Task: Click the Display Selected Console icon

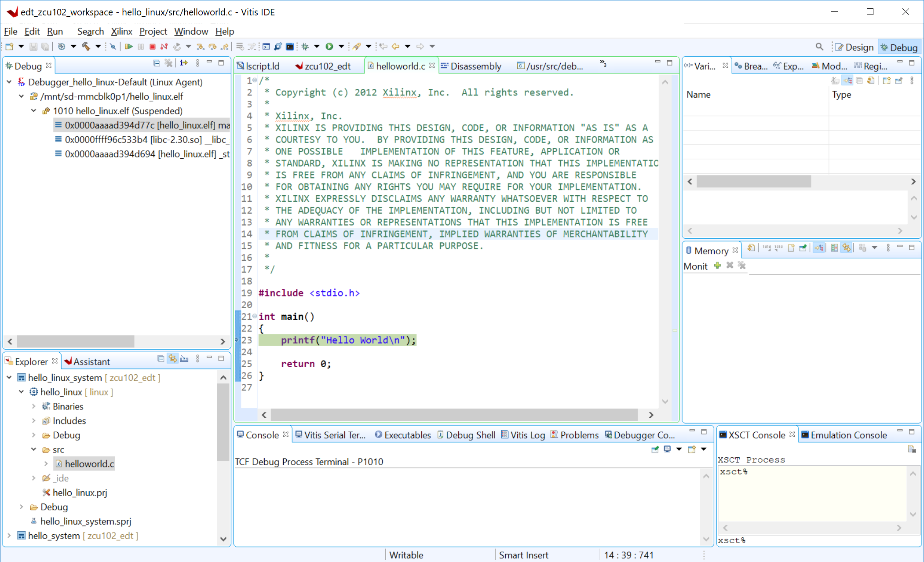Action: (x=667, y=449)
